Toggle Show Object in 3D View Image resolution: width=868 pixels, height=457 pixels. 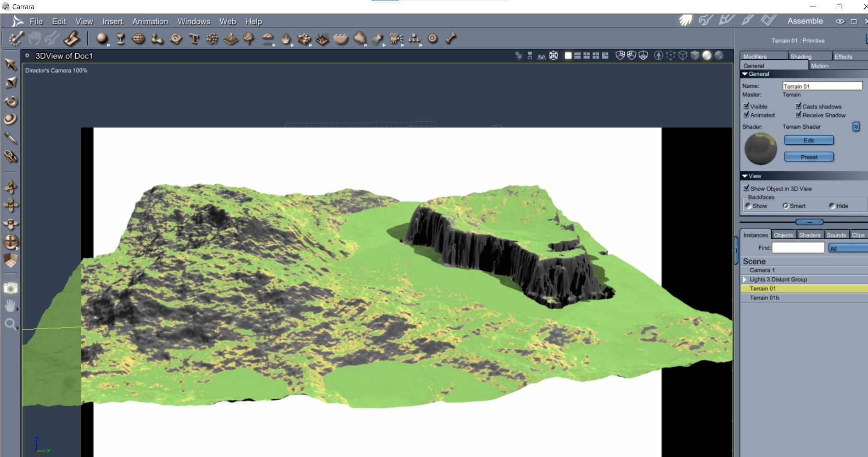tap(746, 188)
